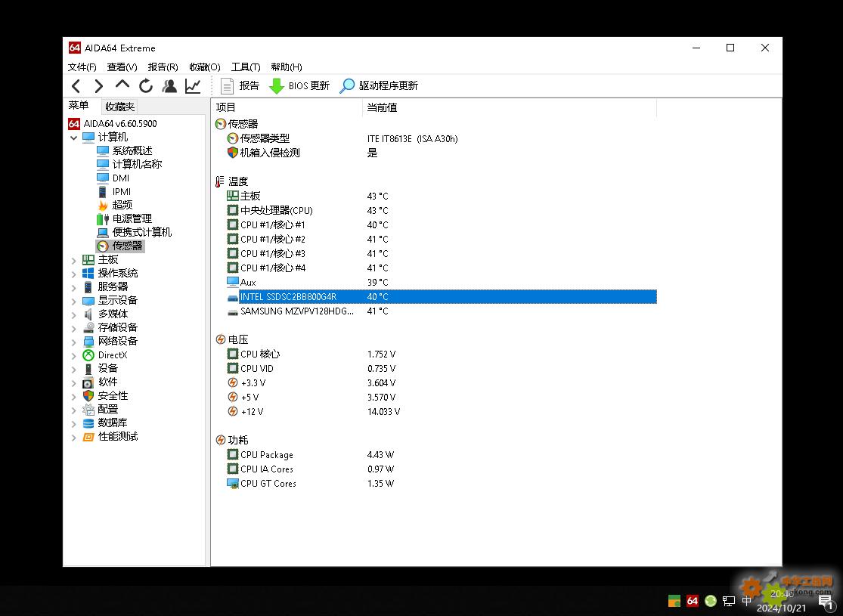Click the 软件 software icon in tree

[x=88, y=382]
